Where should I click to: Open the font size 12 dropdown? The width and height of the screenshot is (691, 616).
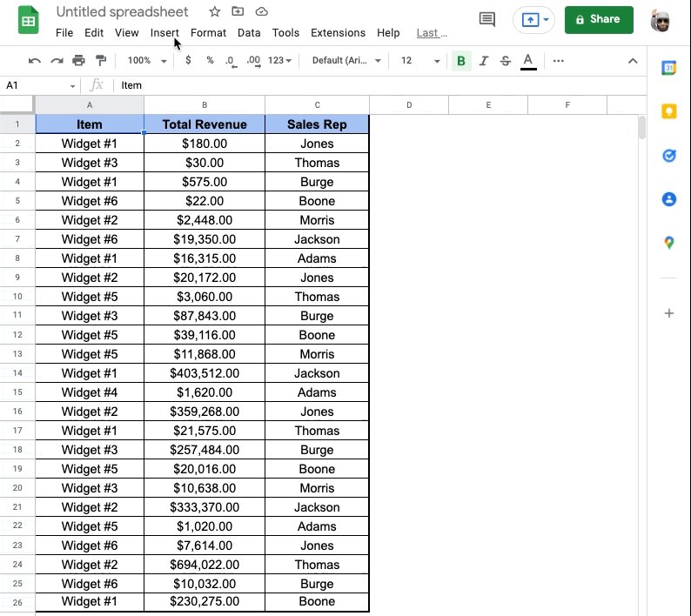(420, 60)
